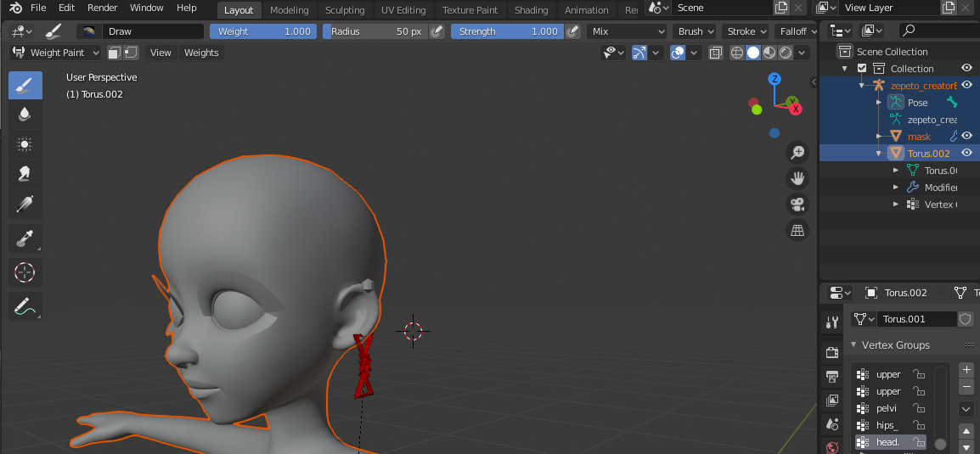This screenshot has width=980, height=454.
Task: Open shading options dropdown arrow
Action: pos(802,53)
